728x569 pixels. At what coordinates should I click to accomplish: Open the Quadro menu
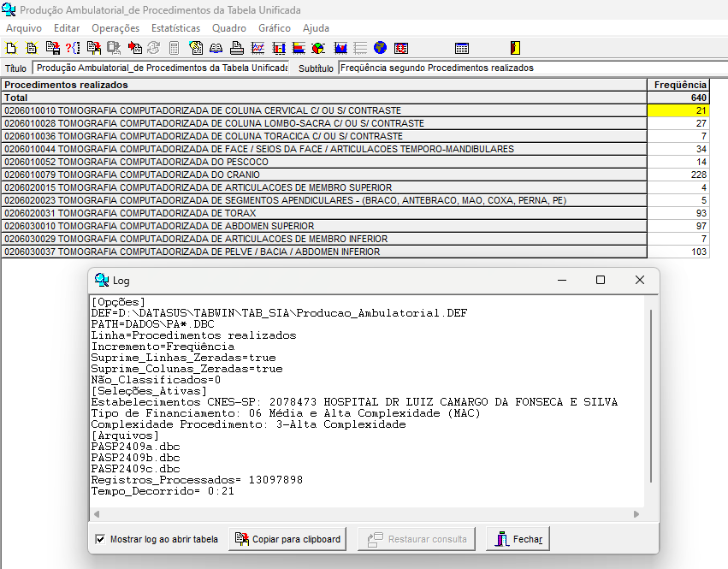(x=229, y=28)
